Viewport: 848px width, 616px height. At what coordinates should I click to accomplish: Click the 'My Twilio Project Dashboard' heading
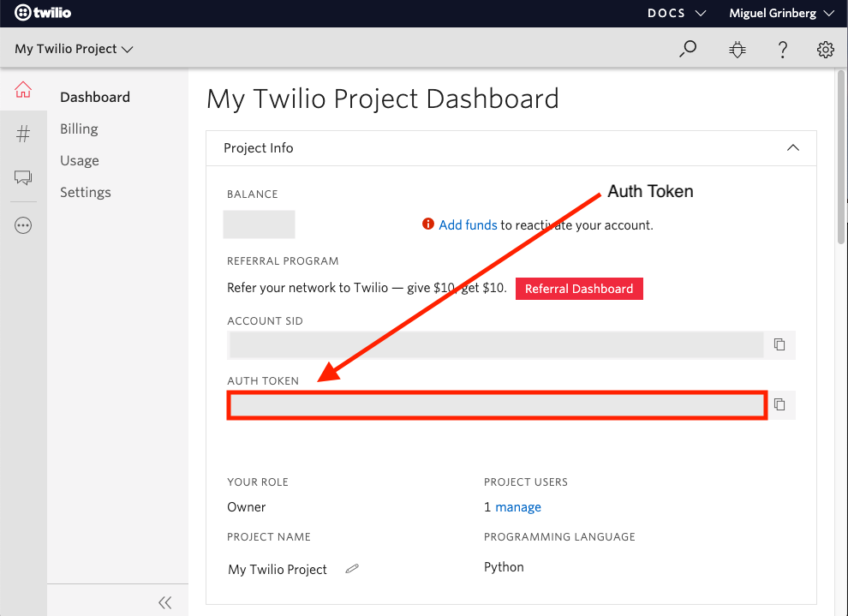coord(383,99)
